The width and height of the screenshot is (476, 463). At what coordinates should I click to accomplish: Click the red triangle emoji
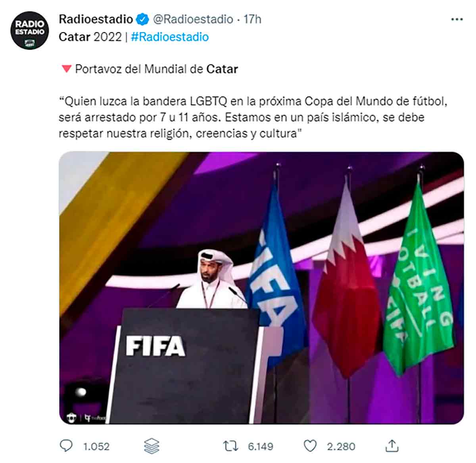(x=66, y=69)
